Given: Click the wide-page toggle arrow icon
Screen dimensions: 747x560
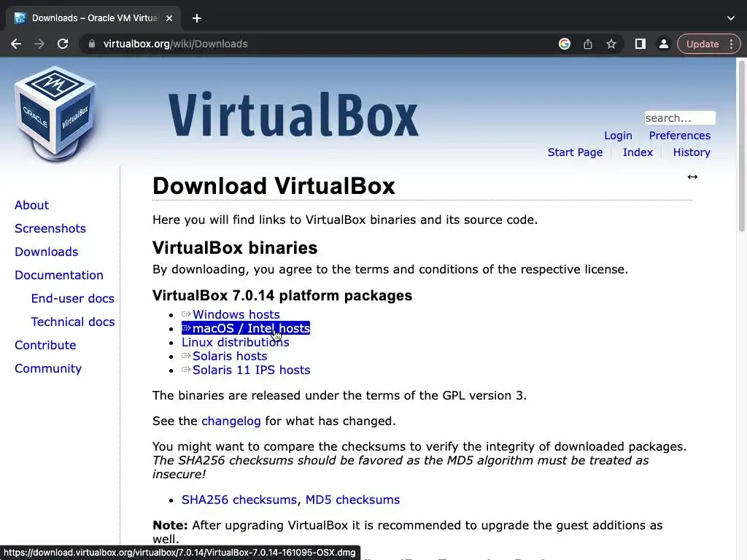Looking at the screenshot, I should [x=692, y=176].
